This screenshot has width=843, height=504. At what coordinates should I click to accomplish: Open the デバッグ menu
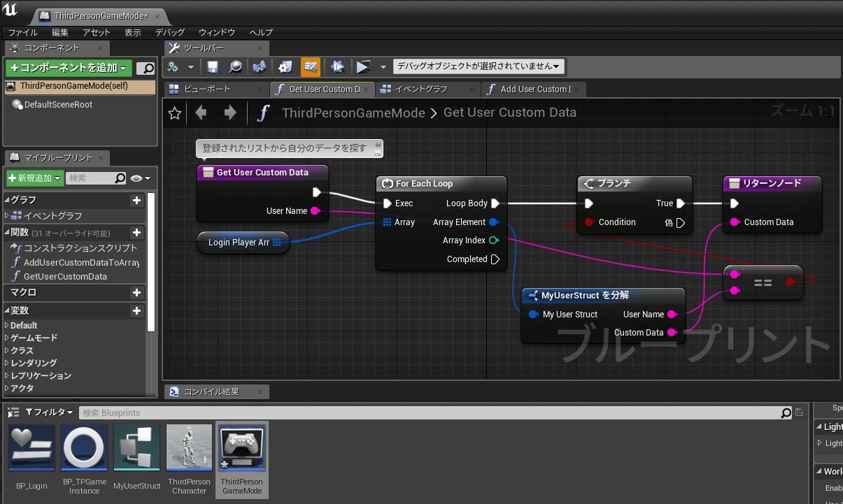click(x=170, y=32)
